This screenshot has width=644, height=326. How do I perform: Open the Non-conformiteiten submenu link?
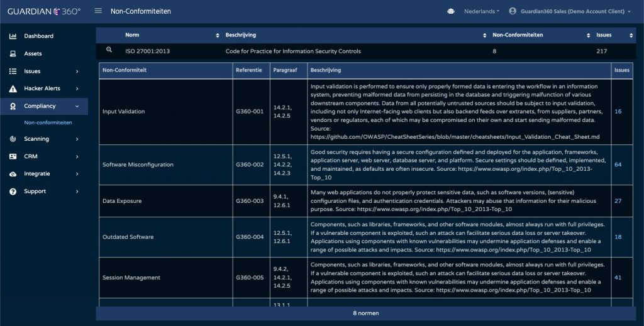48,122
